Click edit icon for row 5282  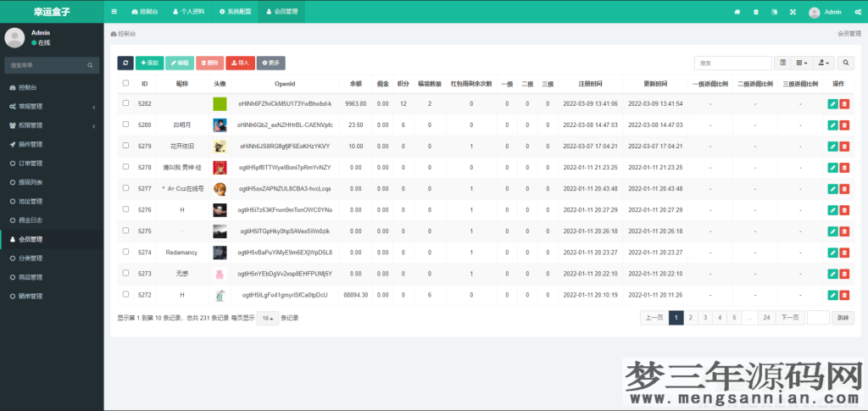832,103
